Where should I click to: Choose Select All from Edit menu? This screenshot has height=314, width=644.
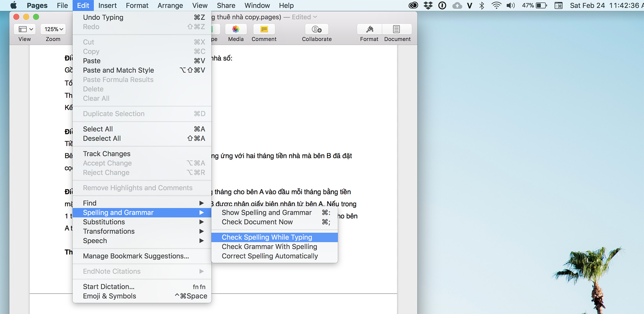pyautogui.click(x=98, y=129)
